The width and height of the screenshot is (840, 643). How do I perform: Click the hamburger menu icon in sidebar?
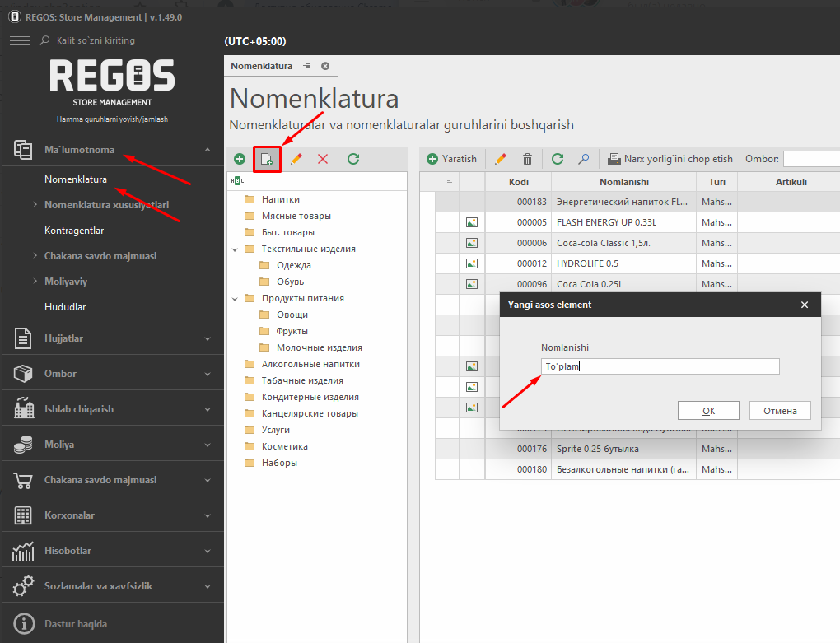[20, 40]
